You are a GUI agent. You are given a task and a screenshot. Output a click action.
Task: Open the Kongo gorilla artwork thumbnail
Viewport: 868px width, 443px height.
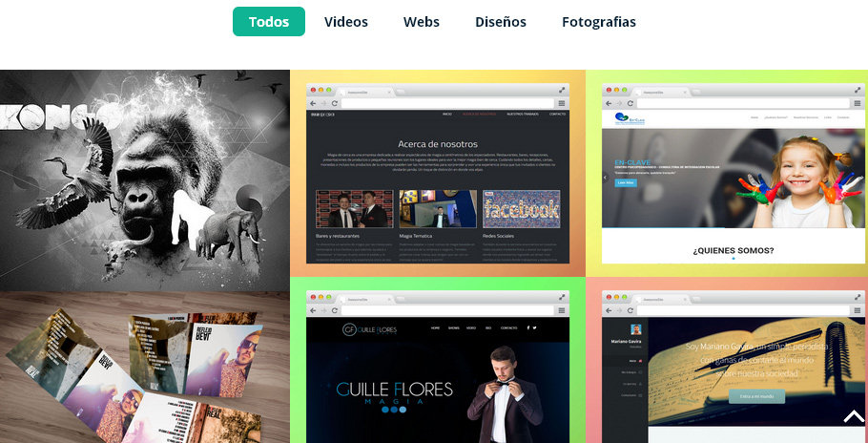144,180
